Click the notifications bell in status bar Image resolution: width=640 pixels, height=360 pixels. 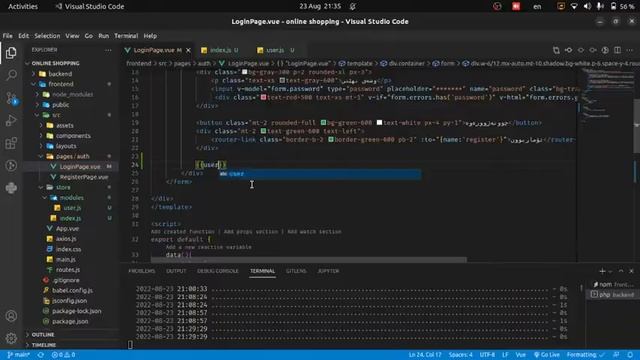coord(630,355)
